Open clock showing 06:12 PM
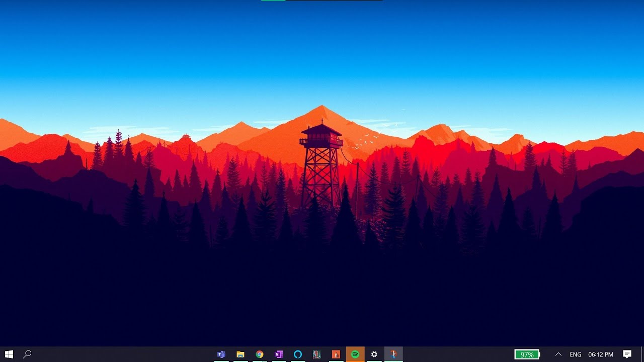The width and height of the screenshot is (644, 362). click(601, 354)
